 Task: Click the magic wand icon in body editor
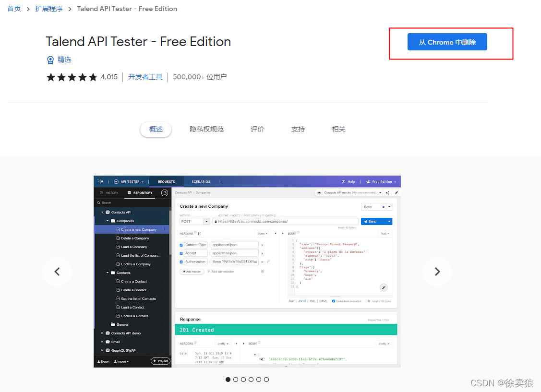click(384, 287)
